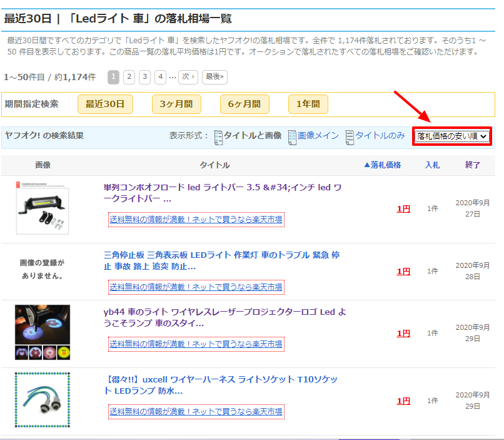
Task: Open the laser projector logo lamp thumbnail
Action: coord(43,332)
